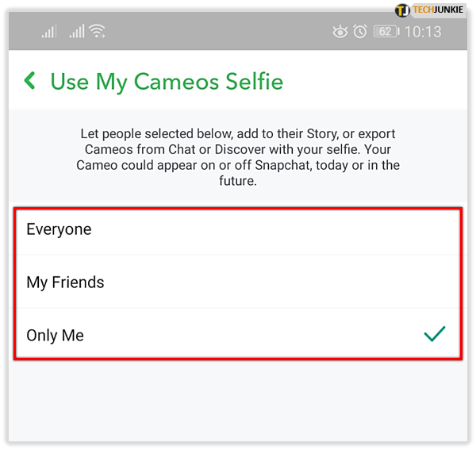The image size is (476, 450).
Task: Tap the battery 62 indicator
Action: 386,31
